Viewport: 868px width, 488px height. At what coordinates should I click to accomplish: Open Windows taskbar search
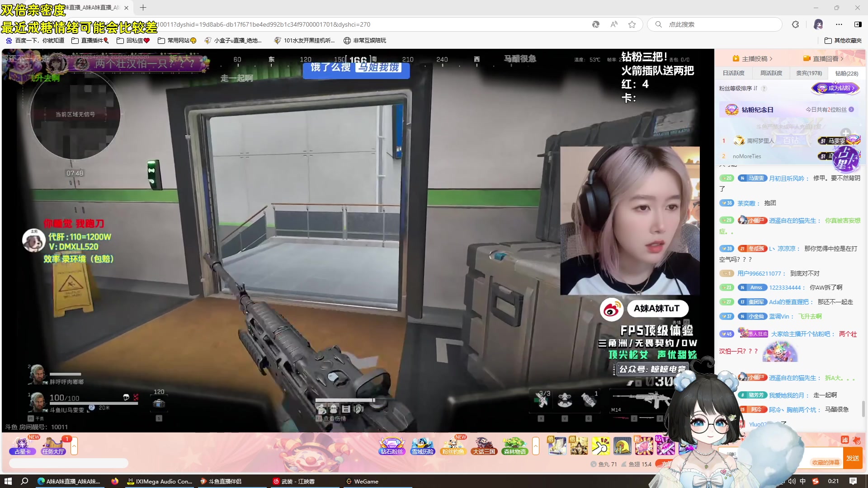[24, 481]
